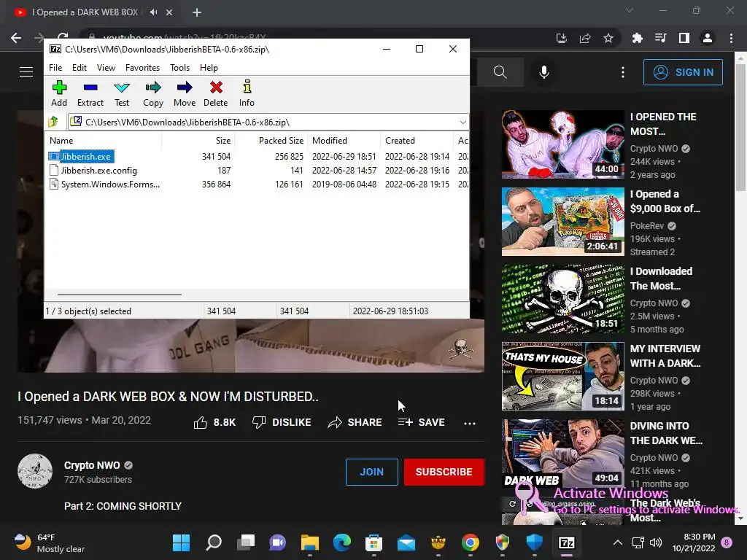747x560 pixels.
Task: Open File Explorer from taskbar
Action: coord(309,542)
